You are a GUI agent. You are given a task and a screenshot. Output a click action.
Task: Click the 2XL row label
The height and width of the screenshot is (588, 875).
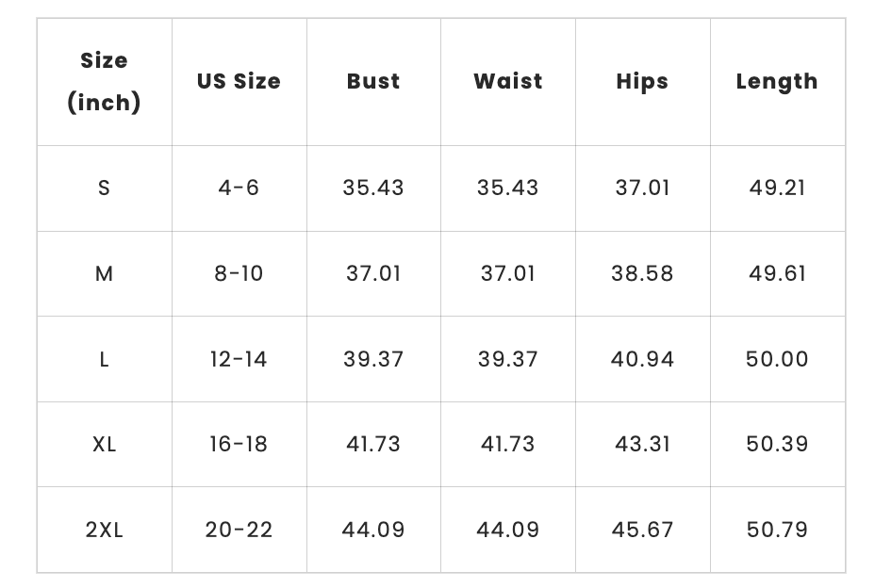coord(104,530)
